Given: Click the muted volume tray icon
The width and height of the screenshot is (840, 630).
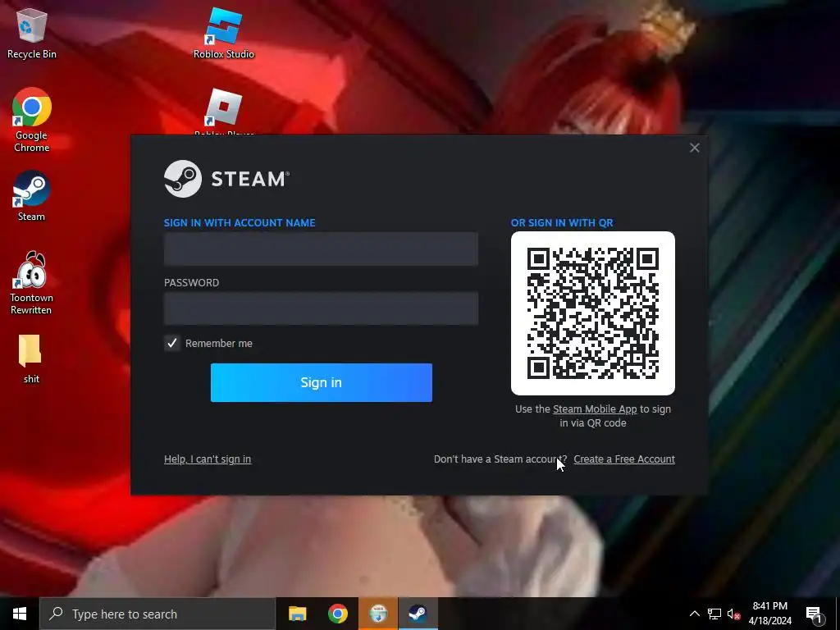Looking at the screenshot, I should coord(733,614).
